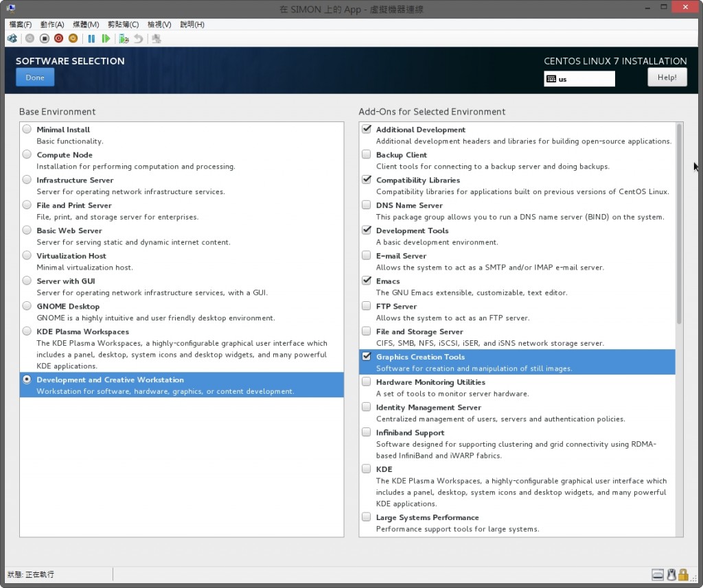Click the Ctrl+Alt+Del toolbar icon
Screen dimensions: 703x588
click(12, 38)
